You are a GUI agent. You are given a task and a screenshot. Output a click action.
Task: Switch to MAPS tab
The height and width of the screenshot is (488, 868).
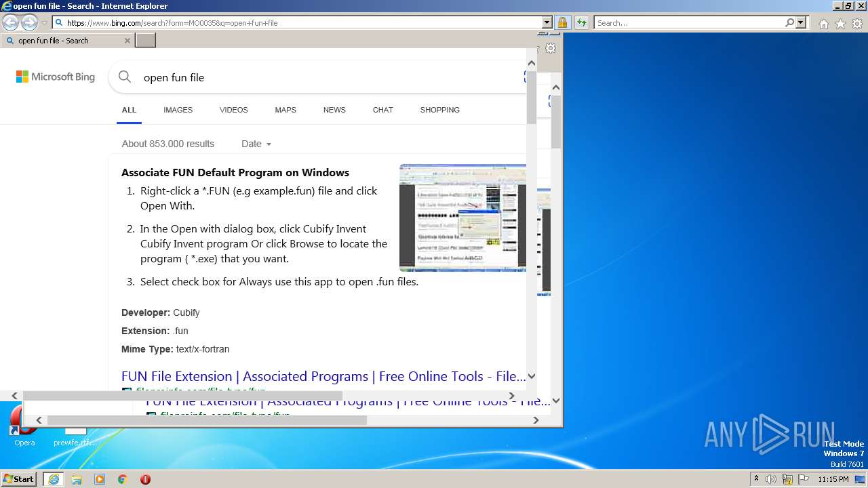pyautogui.click(x=285, y=110)
